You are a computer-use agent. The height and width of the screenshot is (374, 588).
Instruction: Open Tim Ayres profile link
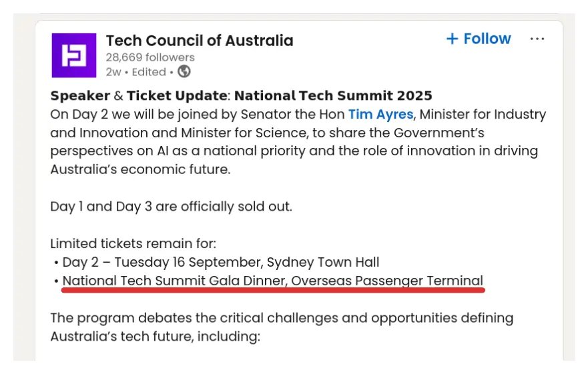pos(380,114)
